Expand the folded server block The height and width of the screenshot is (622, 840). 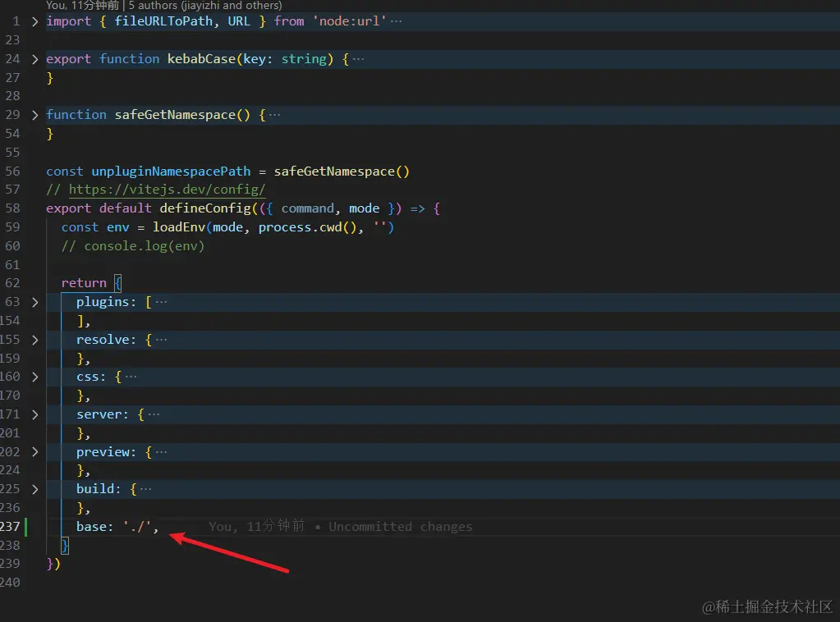(x=34, y=414)
